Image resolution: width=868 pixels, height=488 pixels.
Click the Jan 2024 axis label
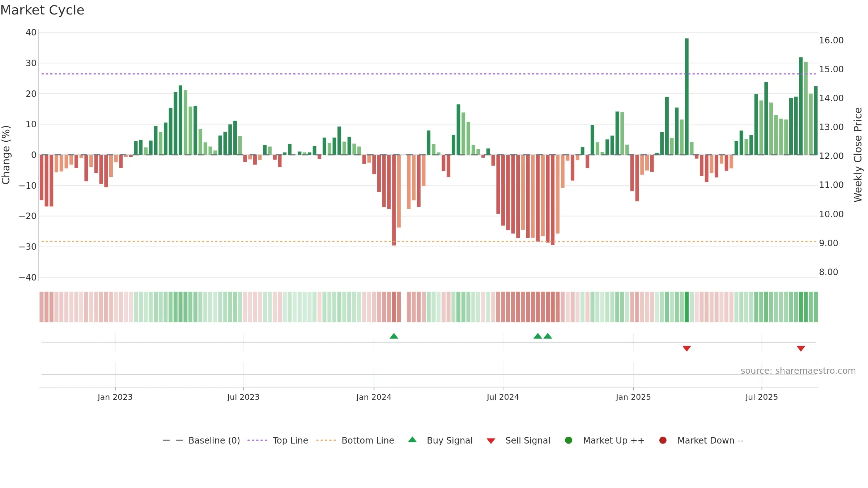click(374, 397)
